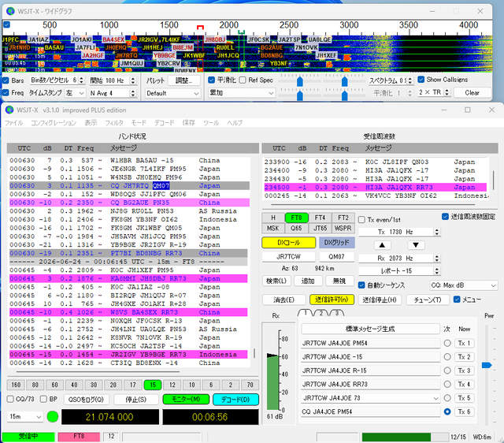Move the Pwr power slider handle
The image size is (504, 443).
click(x=487, y=365)
